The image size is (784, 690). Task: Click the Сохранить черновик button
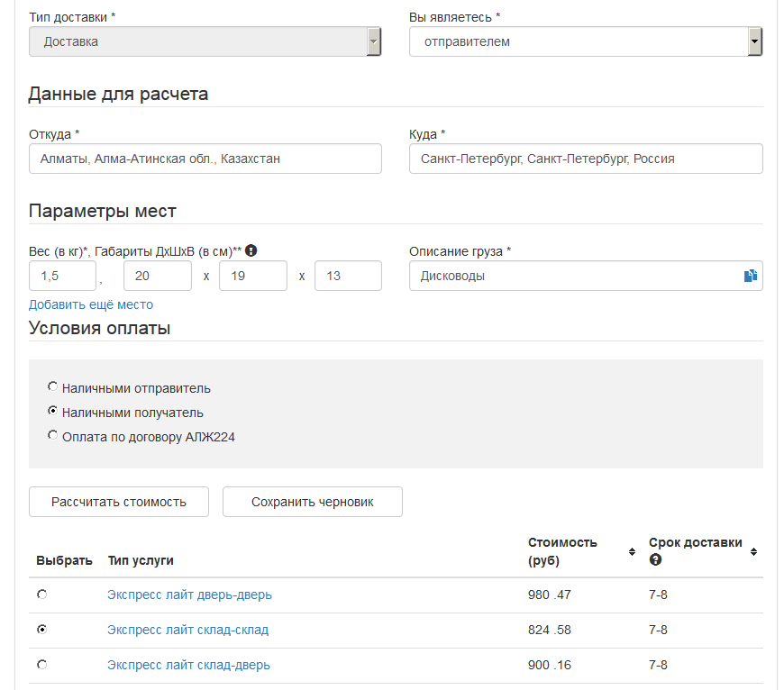pos(312,502)
